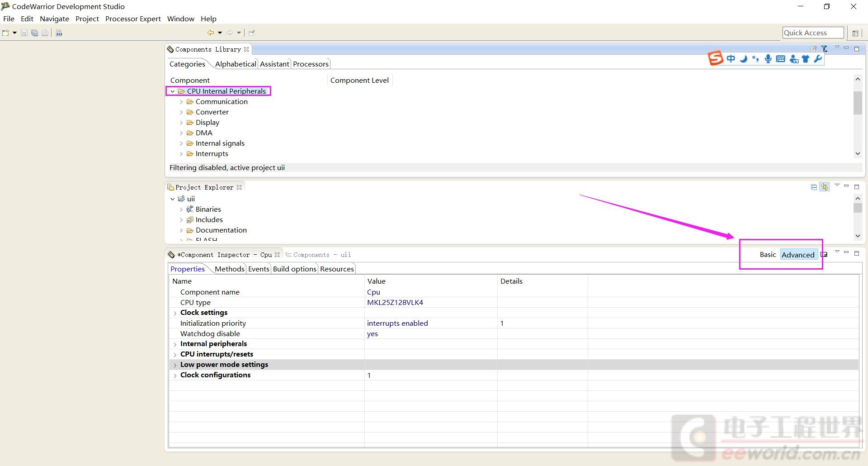Toggle the Sogou moon half-width icon
The width and height of the screenshot is (868, 466).
click(x=744, y=59)
